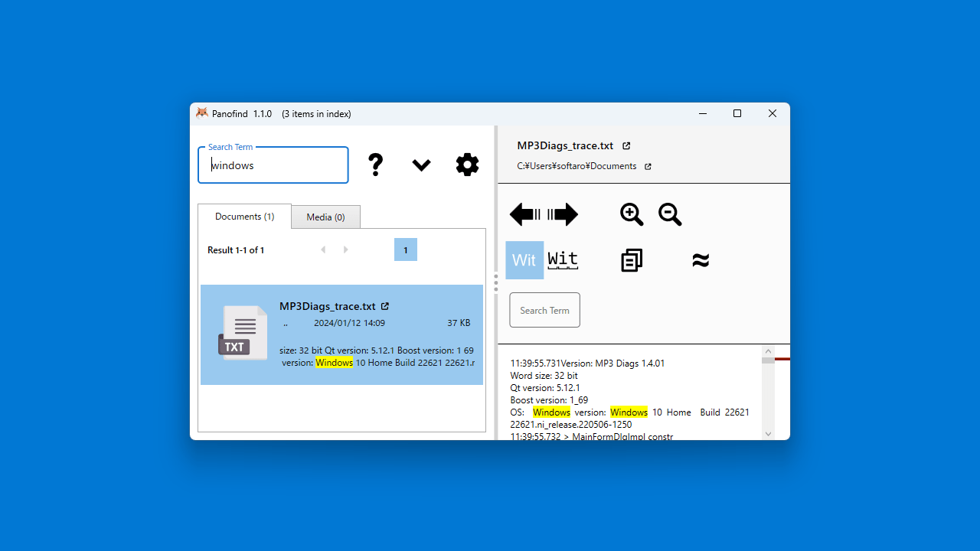Go to previous results page arrow
This screenshot has height=551, width=980.
click(x=323, y=249)
